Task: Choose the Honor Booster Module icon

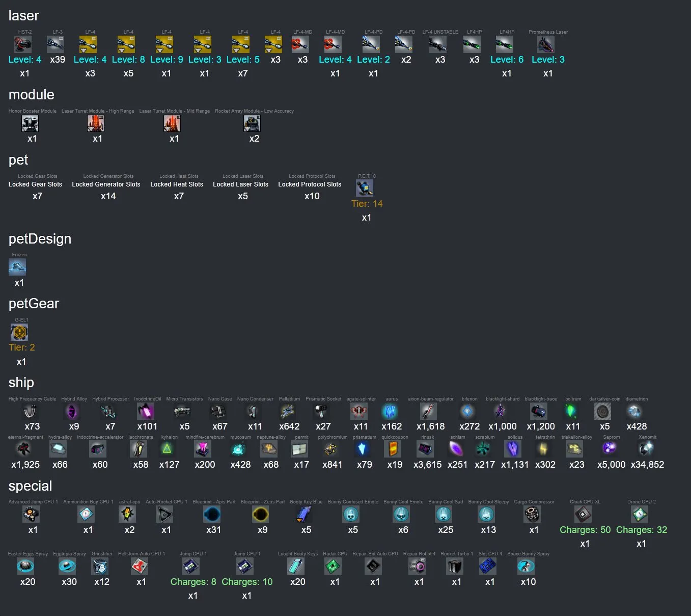Action: click(31, 123)
